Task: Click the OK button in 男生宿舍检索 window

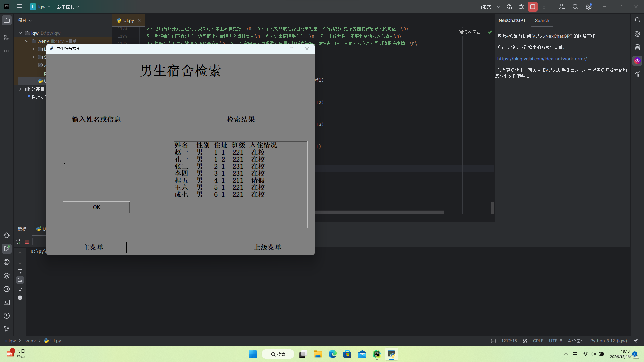Action: pyautogui.click(x=97, y=207)
